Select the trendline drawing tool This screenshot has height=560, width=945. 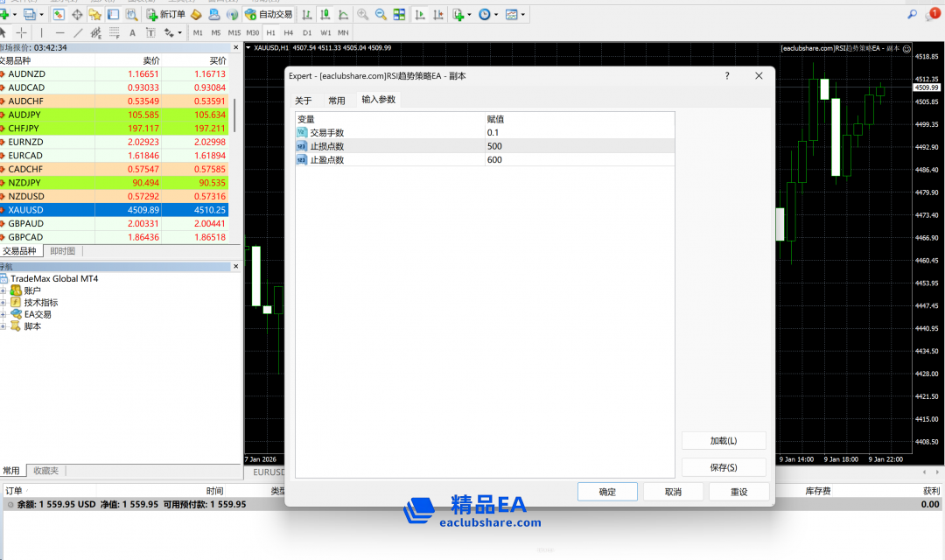click(78, 32)
